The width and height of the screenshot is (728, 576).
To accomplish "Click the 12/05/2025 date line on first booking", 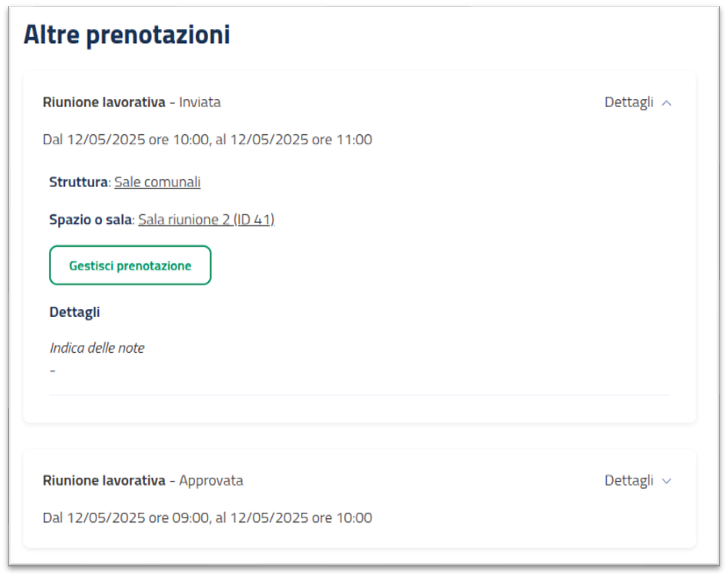I will point(207,139).
